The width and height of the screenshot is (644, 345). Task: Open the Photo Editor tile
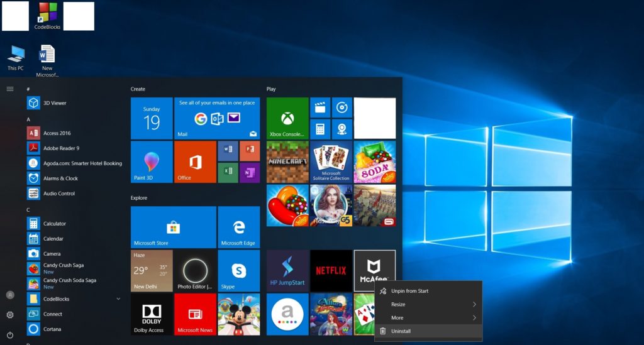click(195, 271)
